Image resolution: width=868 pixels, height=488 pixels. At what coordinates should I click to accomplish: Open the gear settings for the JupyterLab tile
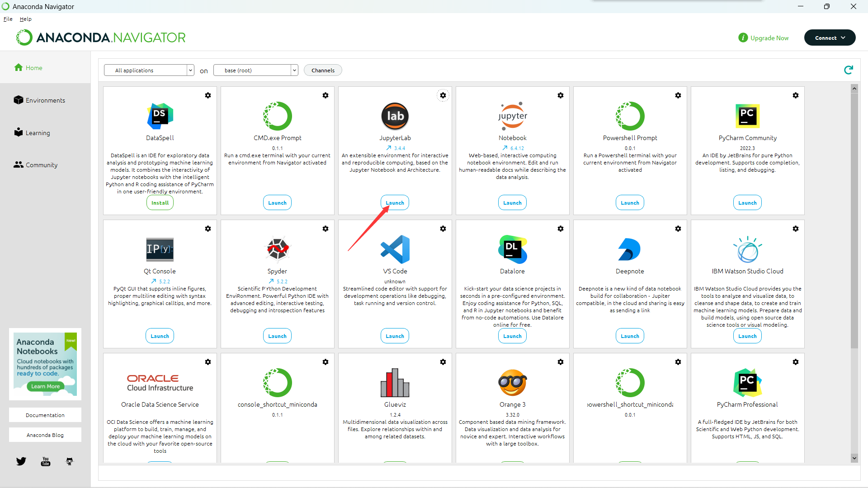(x=443, y=95)
